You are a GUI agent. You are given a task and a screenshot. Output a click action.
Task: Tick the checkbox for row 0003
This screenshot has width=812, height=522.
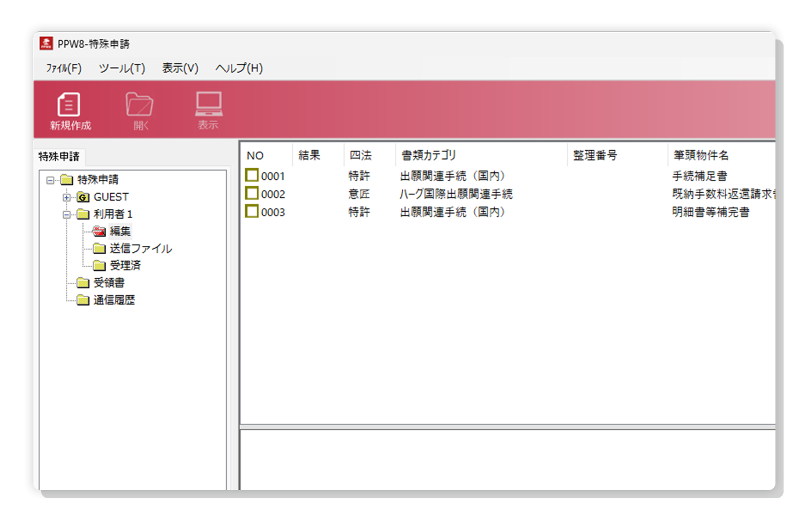pos(252,211)
